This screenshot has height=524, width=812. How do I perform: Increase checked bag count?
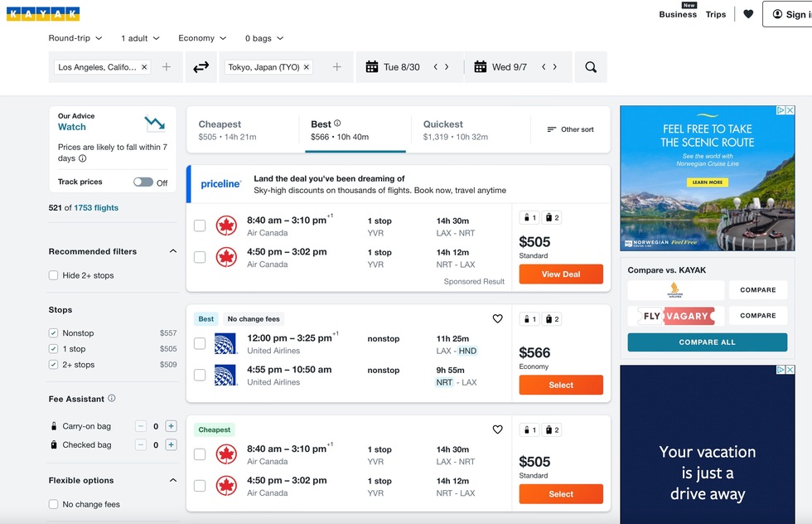pos(171,444)
